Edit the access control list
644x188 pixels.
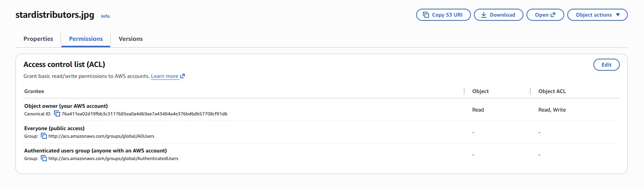(606, 65)
